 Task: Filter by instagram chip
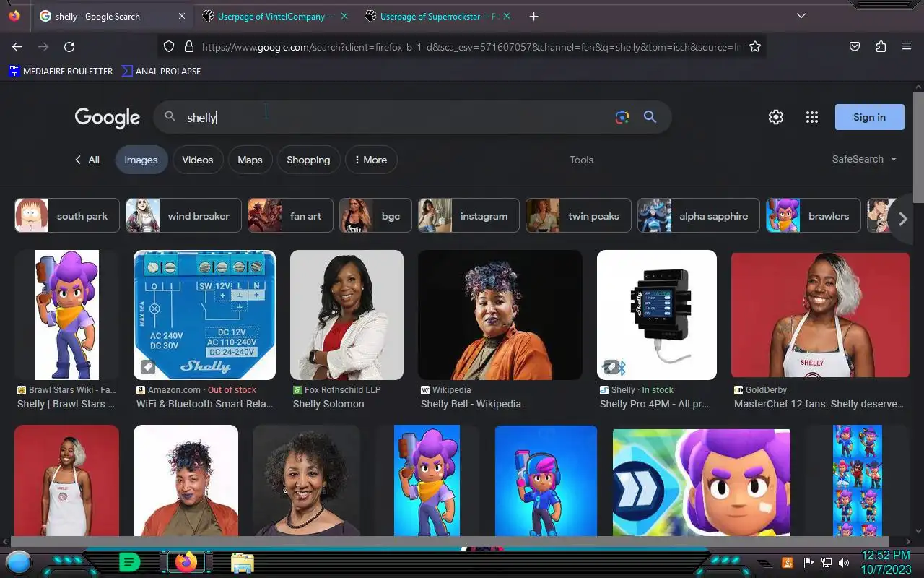(468, 215)
